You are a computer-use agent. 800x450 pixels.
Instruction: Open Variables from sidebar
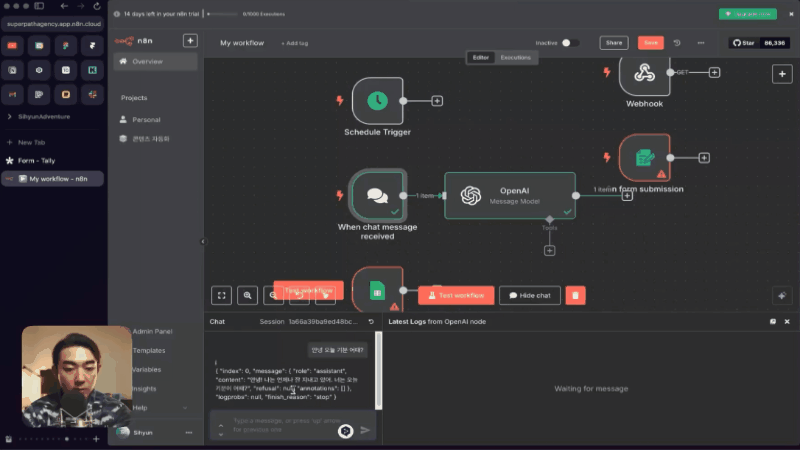tap(146, 369)
